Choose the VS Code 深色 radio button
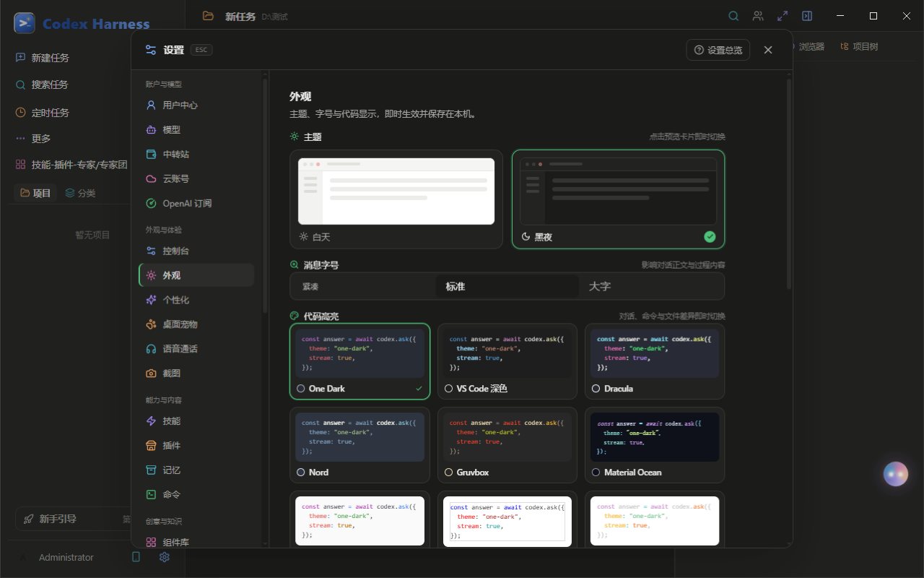 click(x=448, y=389)
